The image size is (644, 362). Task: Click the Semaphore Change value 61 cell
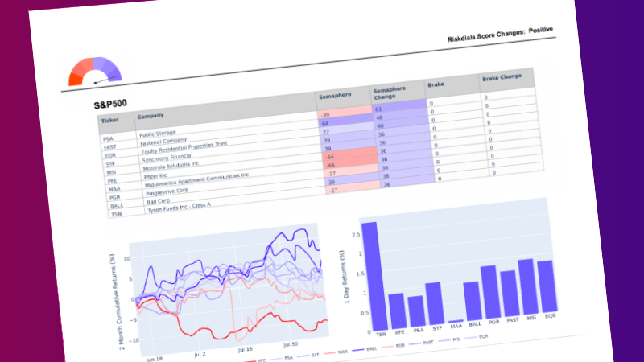(x=399, y=105)
